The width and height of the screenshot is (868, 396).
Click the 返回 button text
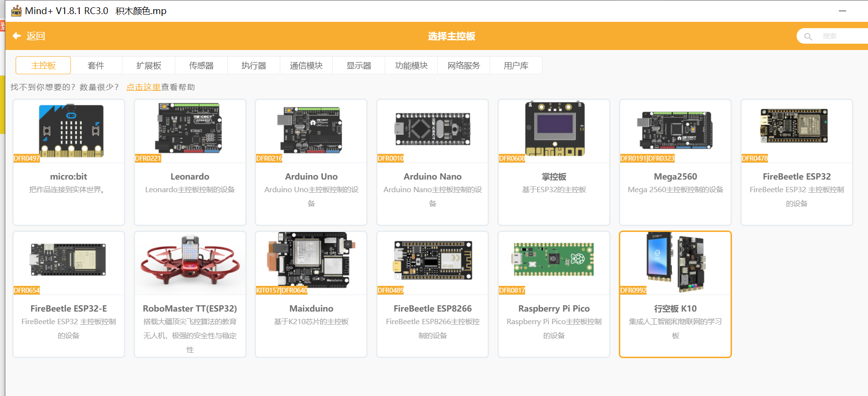[x=35, y=36]
